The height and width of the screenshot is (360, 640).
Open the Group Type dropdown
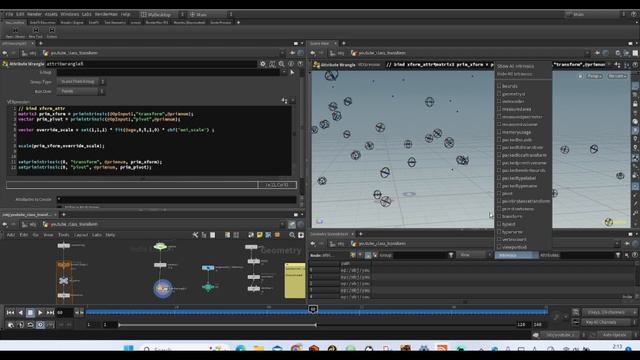click(81, 82)
